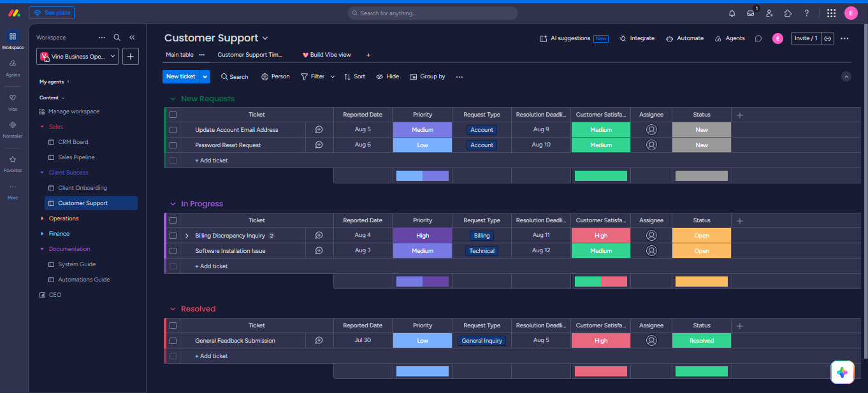Change High priority of Billing Discrepancy Inquiry
This screenshot has height=393, width=868.
click(423, 236)
